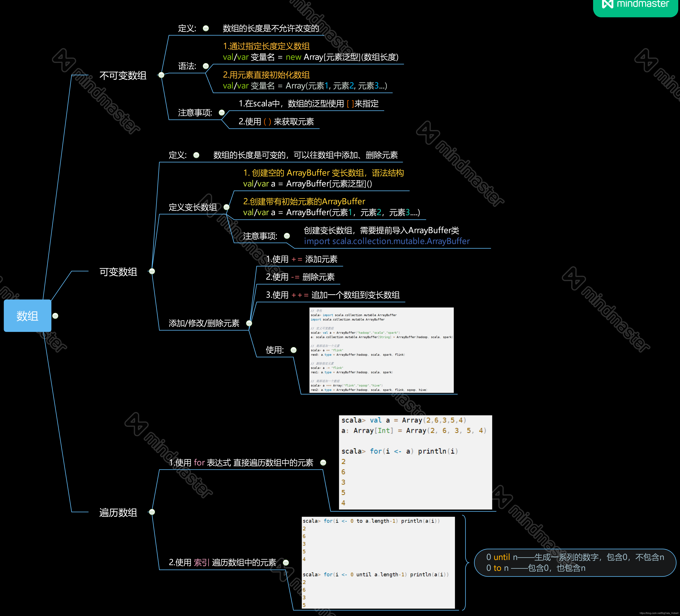Collapse 注意事项 under 定义变长数组
The width and height of the screenshot is (680, 616).
(287, 236)
